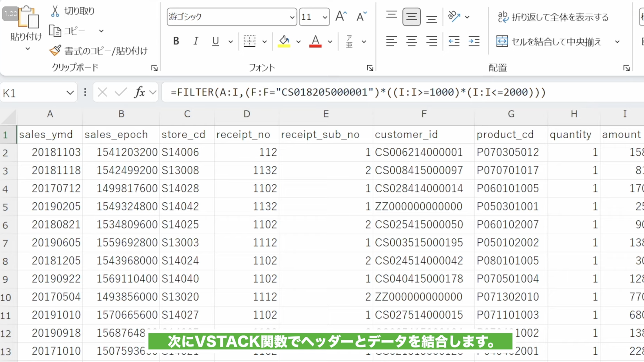Click the フォント ribbon section label
The height and width of the screenshot is (362, 644).
(x=261, y=68)
